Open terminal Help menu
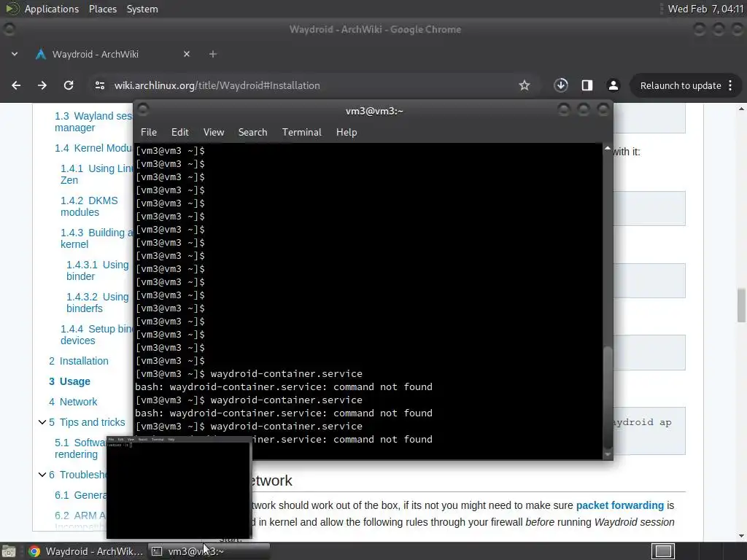This screenshot has width=747, height=560. (347, 132)
